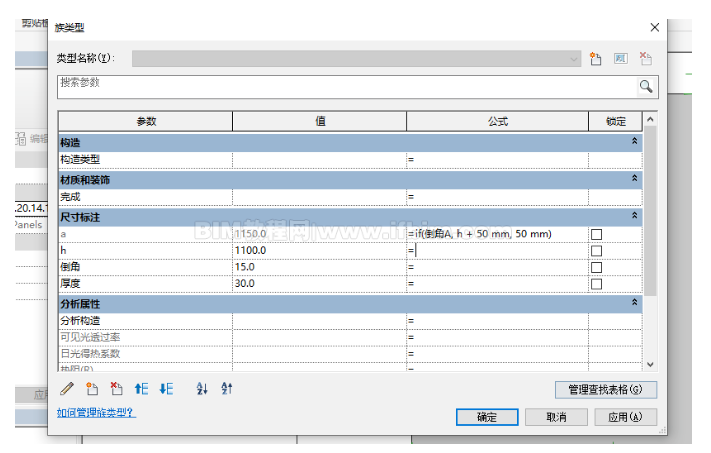Collapse the 尺寸标注 group
Image resolution: width=711 pixels, height=453 pixels.
coord(634,216)
